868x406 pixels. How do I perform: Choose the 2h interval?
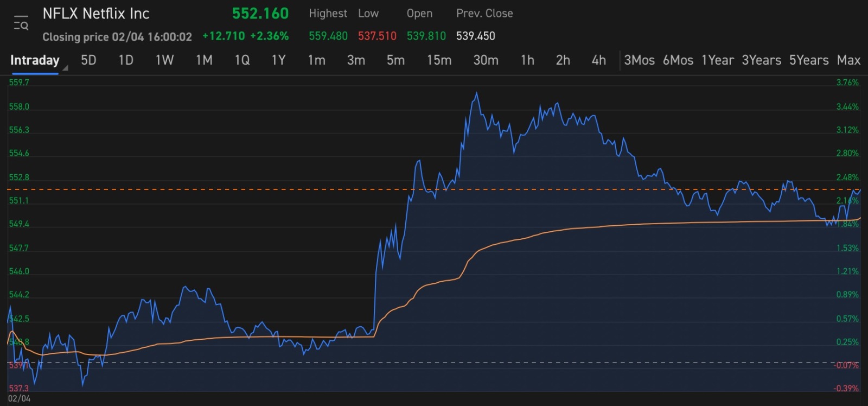pyautogui.click(x=563, y=60)
